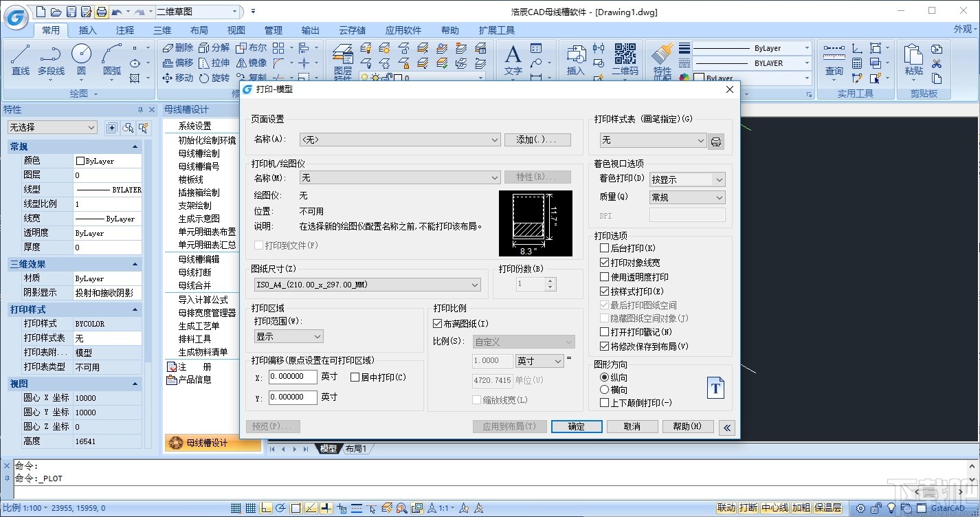Click the Rotate (旋转) tool
This screenshot has width=980, height=517.
(x=214, y=78)
